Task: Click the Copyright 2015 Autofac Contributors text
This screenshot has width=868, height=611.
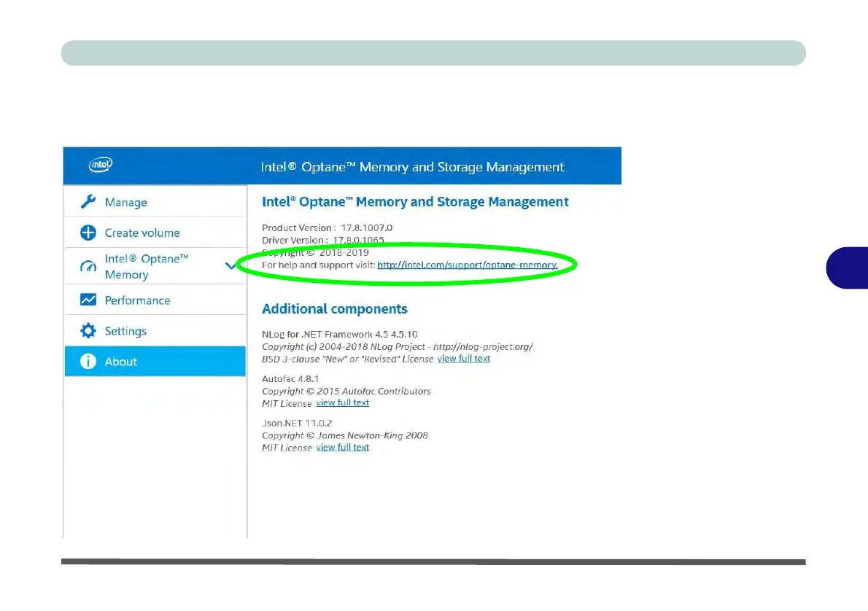Action: [346, 392]
